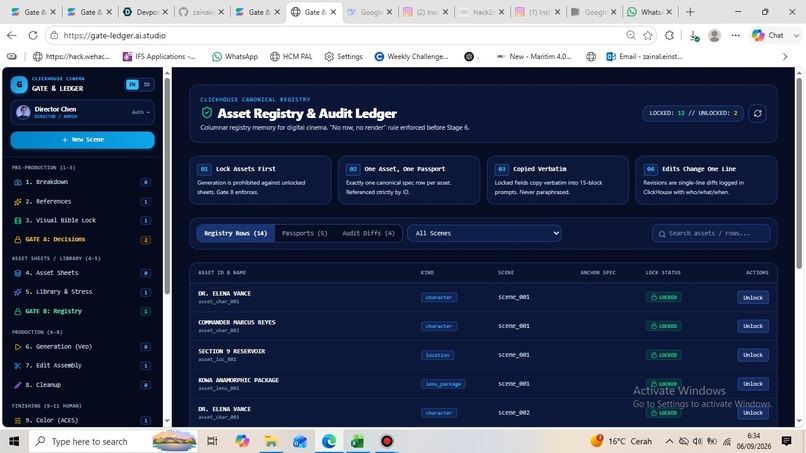
Task: Click the Edit Assembly scissors icon
Action: coord(17,366)
